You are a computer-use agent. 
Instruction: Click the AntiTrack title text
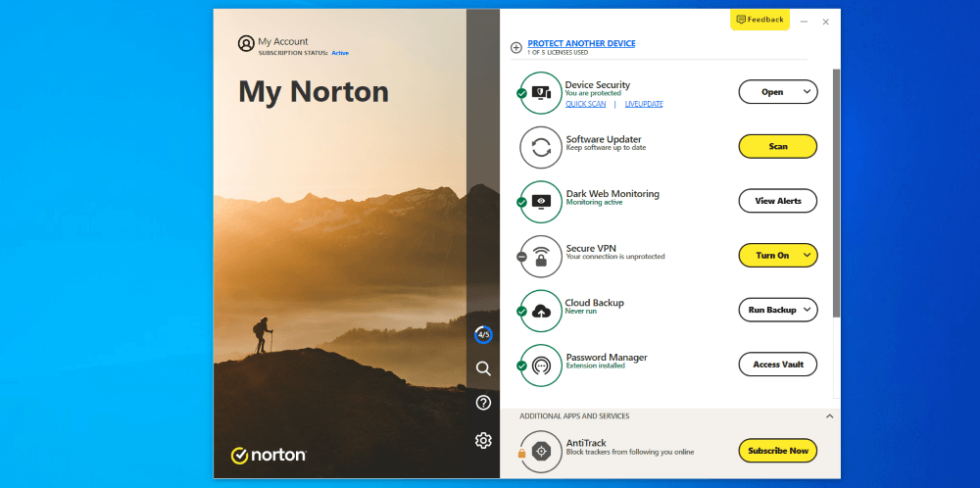(586, 442)
